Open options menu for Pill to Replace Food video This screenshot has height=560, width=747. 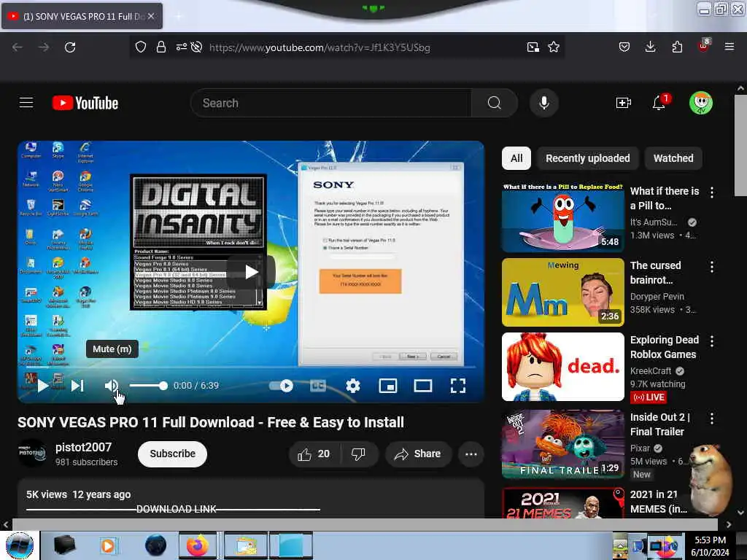712,192
